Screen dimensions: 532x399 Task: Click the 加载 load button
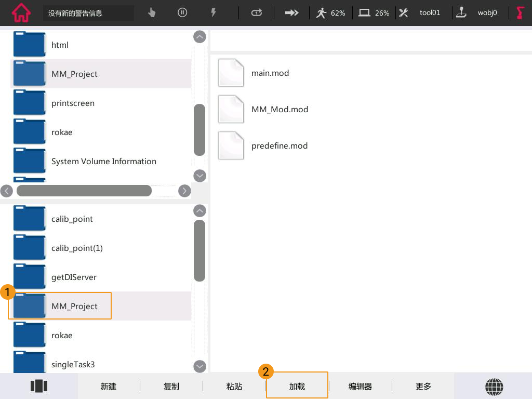click(297, 387)
